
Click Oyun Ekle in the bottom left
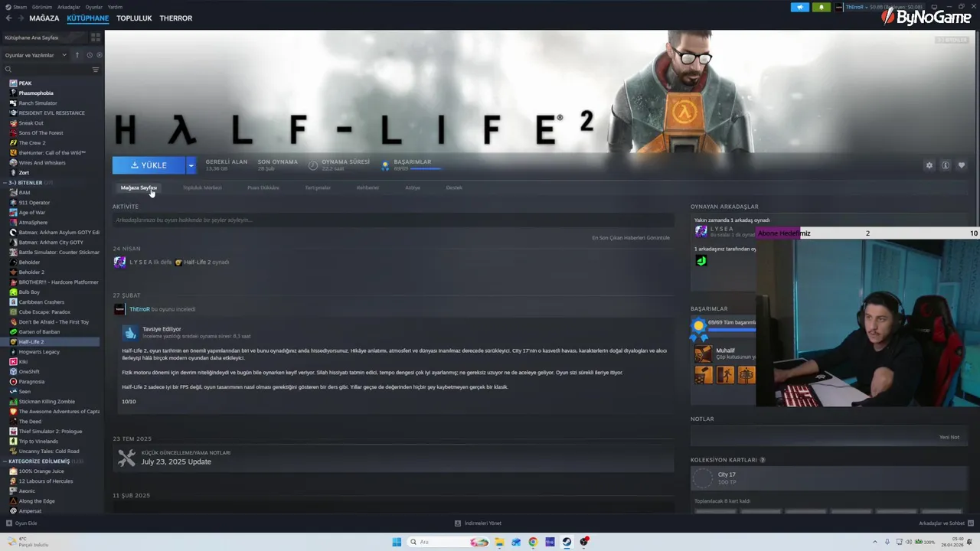21,523
